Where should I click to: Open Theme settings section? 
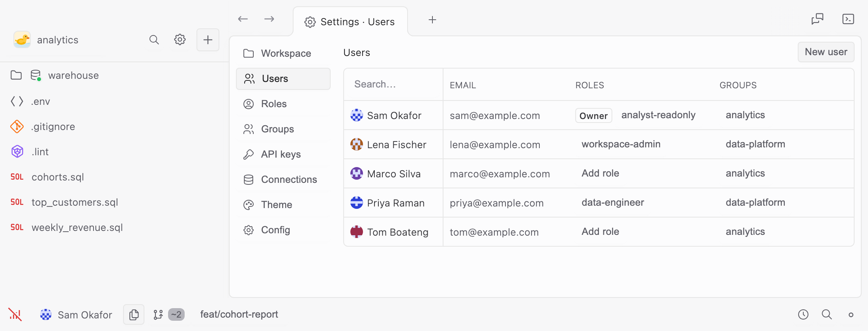(x=283, y=205)
